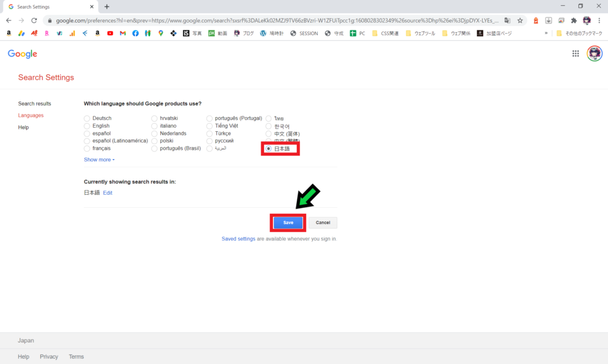Expand the Show more languages list
The width and height of the screenshot is (608, 364).
[x=99, y=160]
